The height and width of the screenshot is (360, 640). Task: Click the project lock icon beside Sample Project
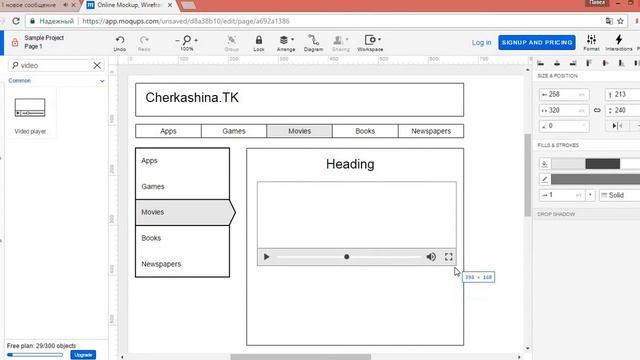click(x=15, y=42)
